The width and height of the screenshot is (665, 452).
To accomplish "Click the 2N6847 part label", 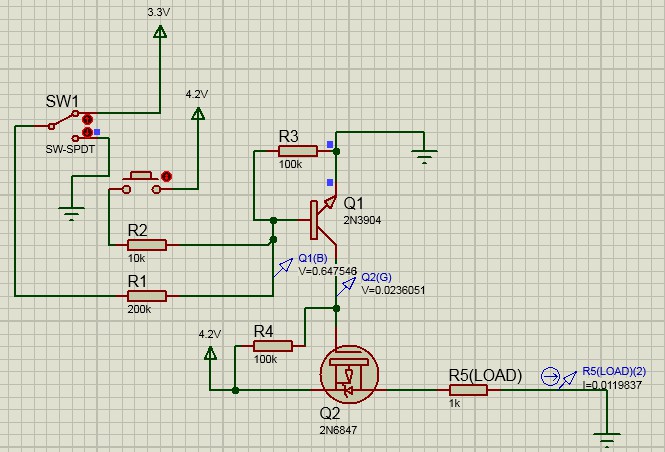I will (x=338, y=430).
